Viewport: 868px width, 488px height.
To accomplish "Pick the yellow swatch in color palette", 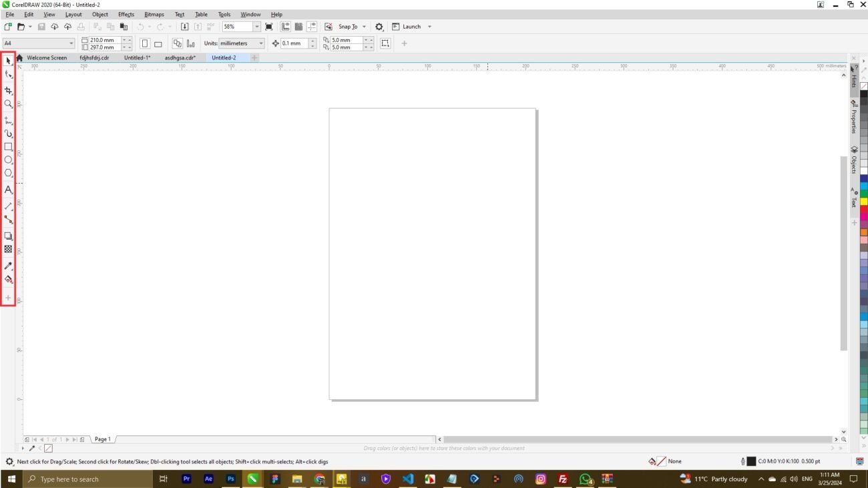I will tap(863, 202).
